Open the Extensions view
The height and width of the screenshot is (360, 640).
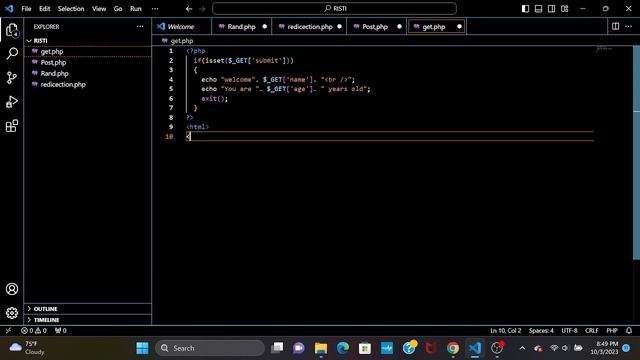[x=12, y=126]
